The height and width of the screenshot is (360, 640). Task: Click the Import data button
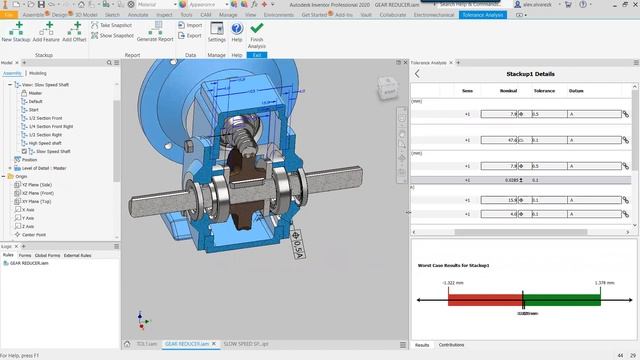click(190, 25)
